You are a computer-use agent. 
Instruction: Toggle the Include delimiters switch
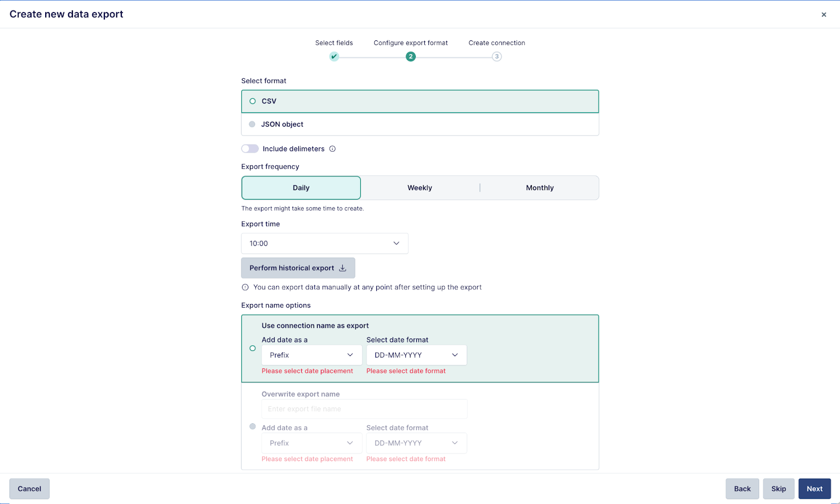pyautogui.click(x=250, y=149)
